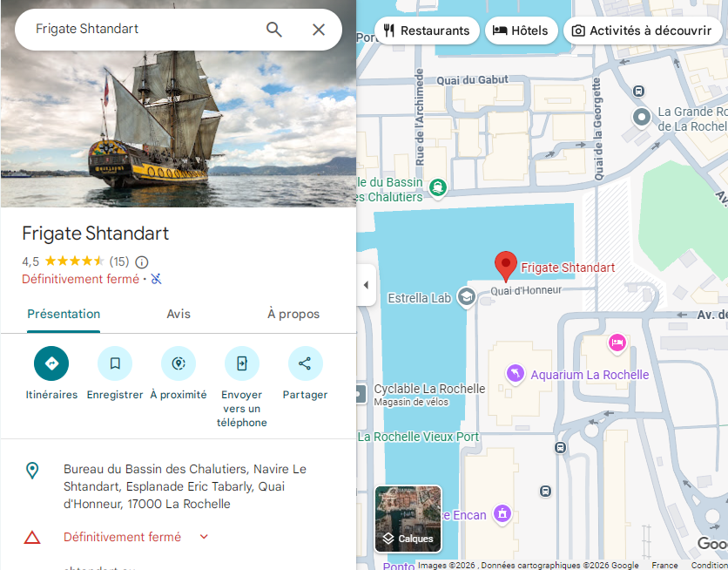Click the Bureau du Bassin des Chalutiers address
The width and height of the screenshot is (728, 570).
click(x=185, y=486)
